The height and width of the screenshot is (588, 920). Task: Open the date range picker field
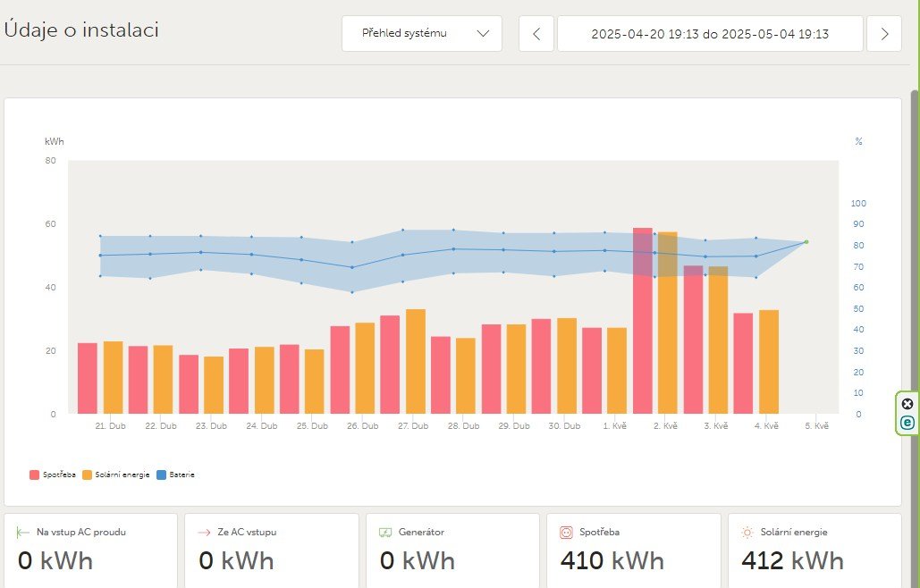click(x=710, y=34)
